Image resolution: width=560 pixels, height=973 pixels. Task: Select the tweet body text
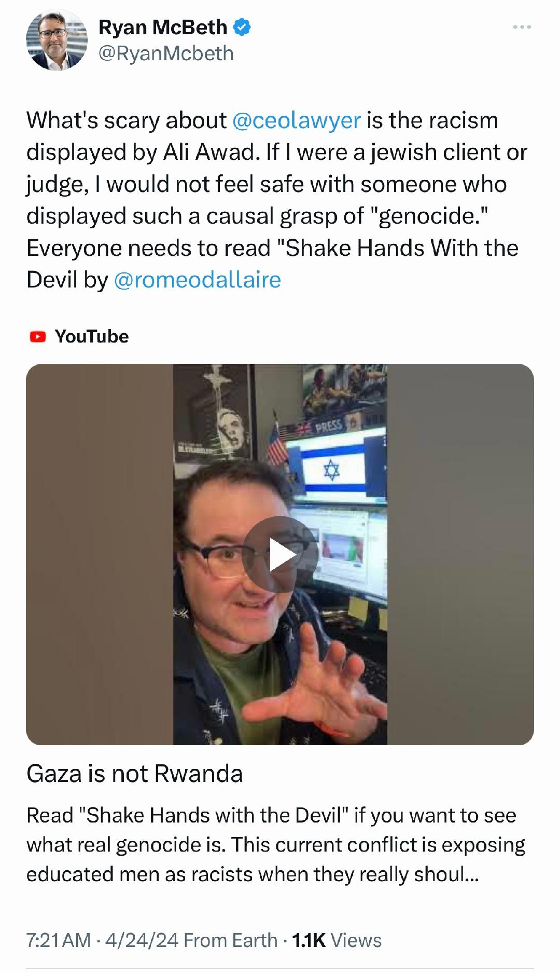point(277,200)
